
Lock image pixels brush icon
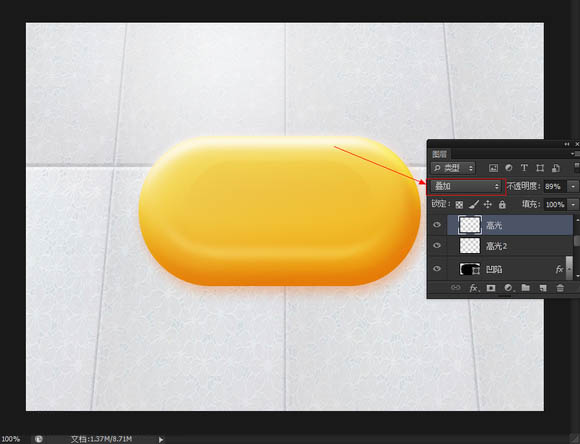tap(474, 204)
